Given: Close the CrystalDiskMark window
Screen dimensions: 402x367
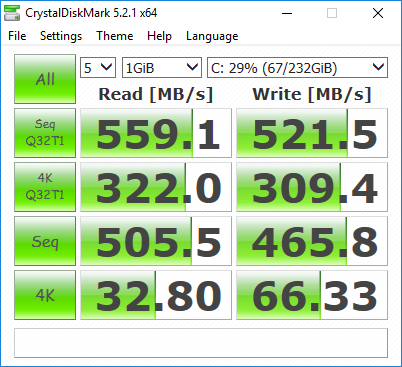Looking at the screenshot, I should 378,13.
